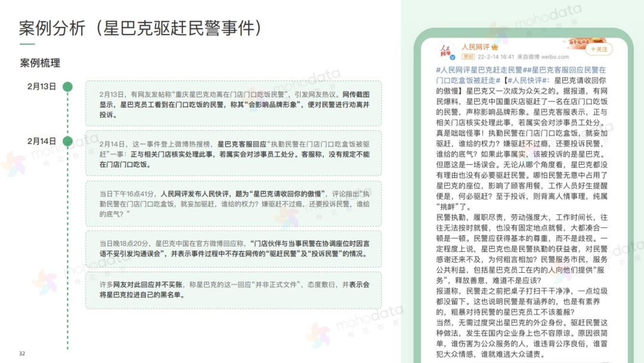Click the 2月13日 timeline green dot

click(68, 87)
